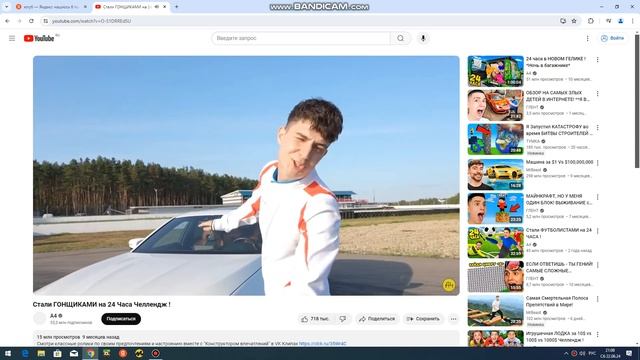This screenshot has height=360, width=640.
Task: Open YouTube settings three-dot menu near Войти
Action: 587,38
